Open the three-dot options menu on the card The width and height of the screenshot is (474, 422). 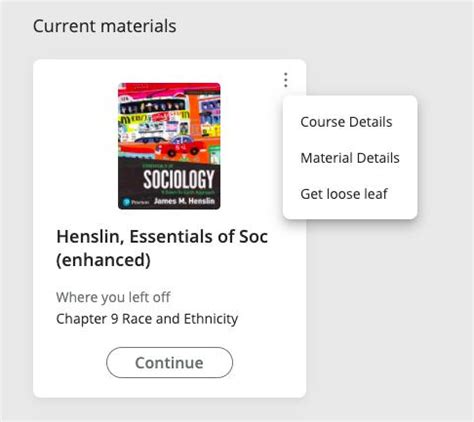[x=286, y=80]
